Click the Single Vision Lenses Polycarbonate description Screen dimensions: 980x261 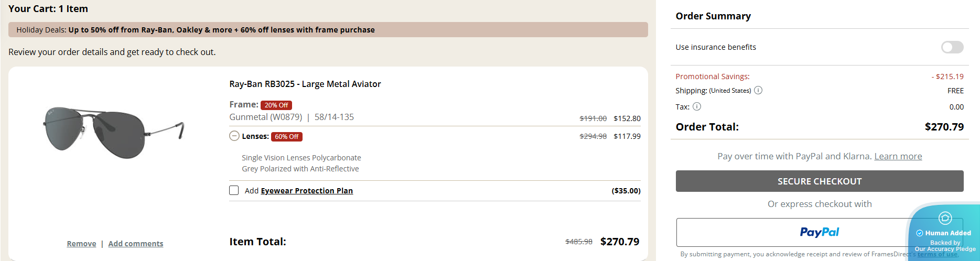coord(301,158)
